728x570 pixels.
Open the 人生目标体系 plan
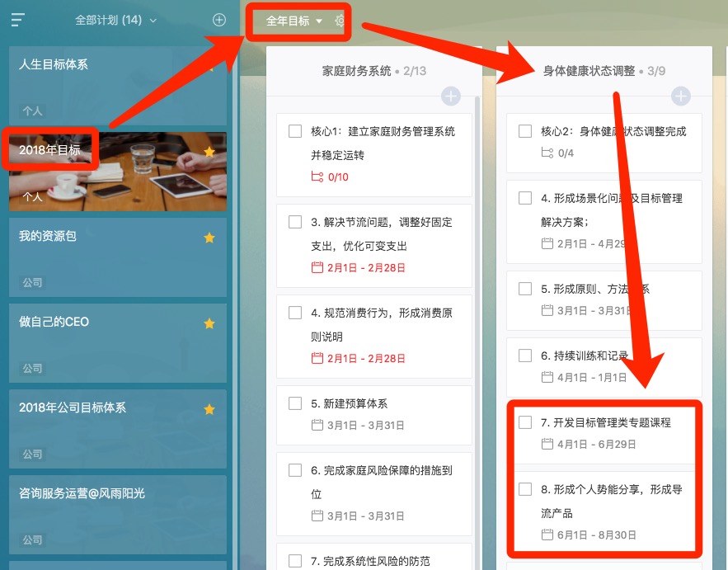coord(118,86)
